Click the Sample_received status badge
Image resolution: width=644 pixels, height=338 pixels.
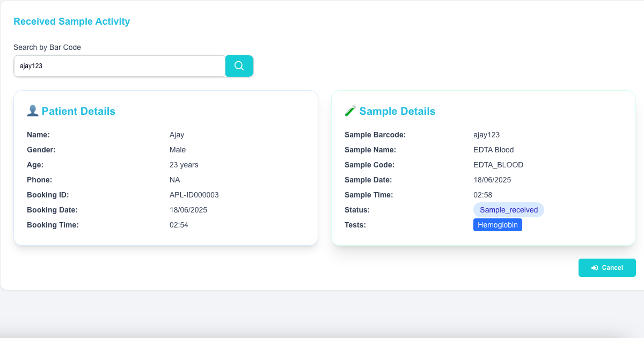[508, 210]
